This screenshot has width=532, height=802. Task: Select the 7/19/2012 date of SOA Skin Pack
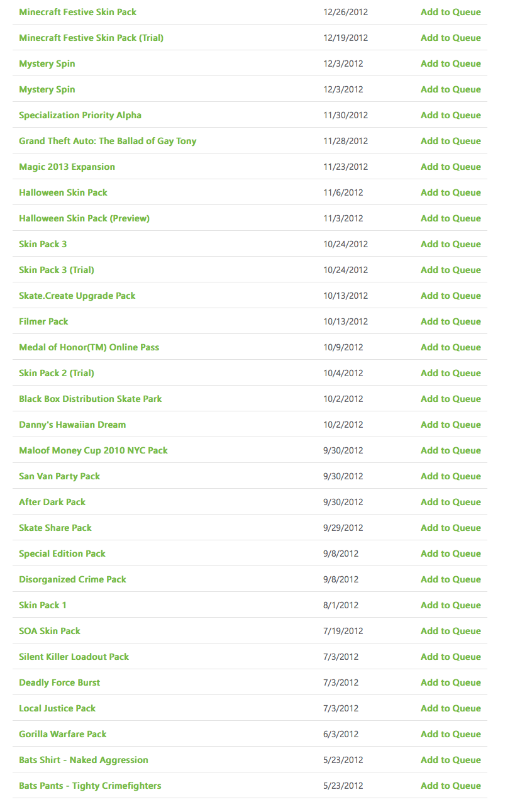[343, 631]
